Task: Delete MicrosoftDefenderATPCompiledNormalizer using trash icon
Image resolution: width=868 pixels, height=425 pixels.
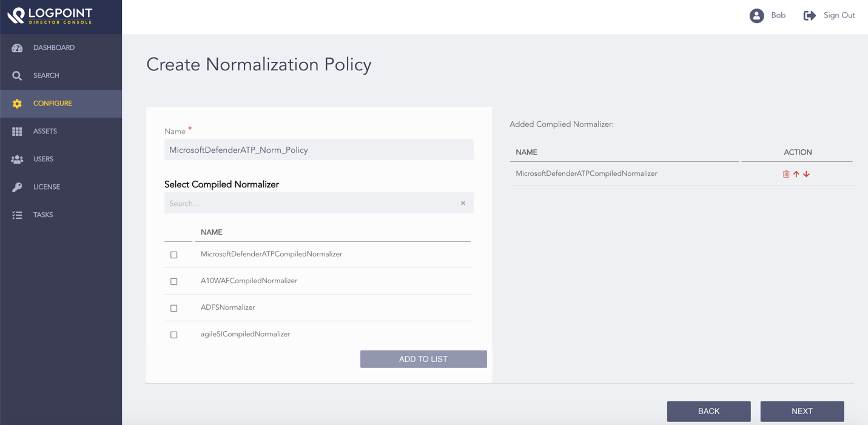Action: click(x=786, y=174)
